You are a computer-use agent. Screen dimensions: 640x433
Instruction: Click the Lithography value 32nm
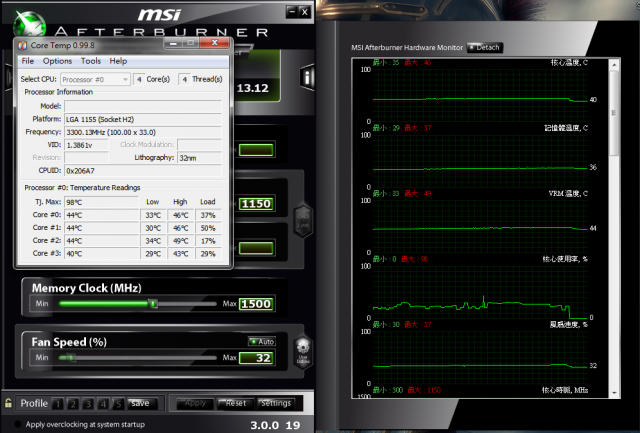tap(200, 158)
